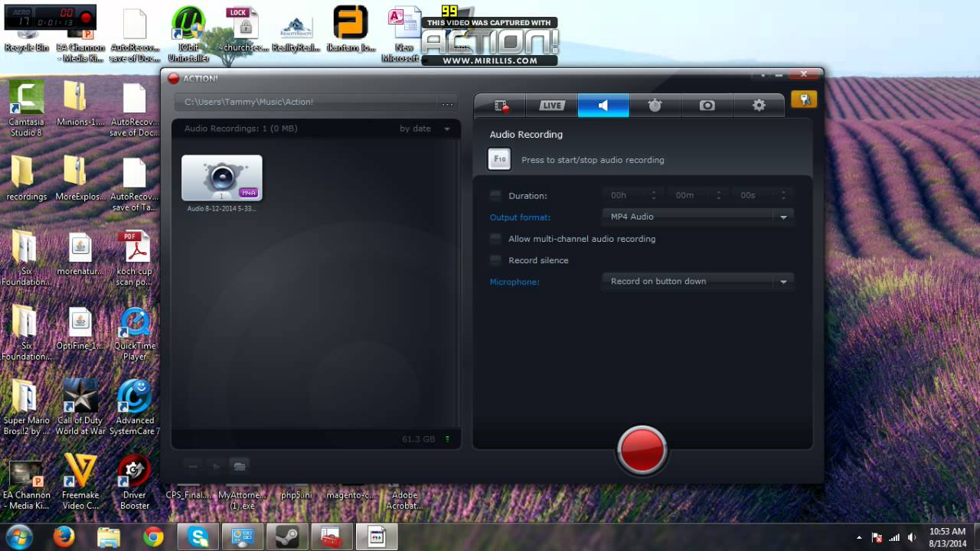Toggle the Record silence checkbox
Screen dimensions: 980x551
click(x=495, y=260)
